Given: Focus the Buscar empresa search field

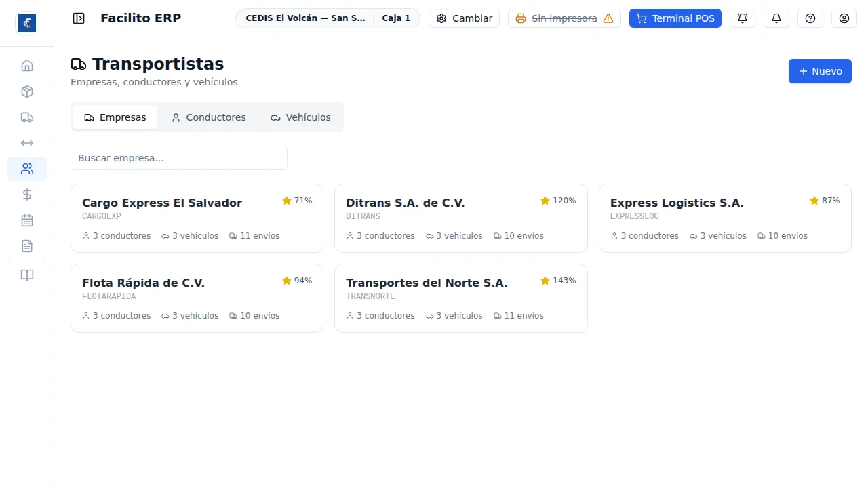Looking at the screenshot, I should click(179, 158).
